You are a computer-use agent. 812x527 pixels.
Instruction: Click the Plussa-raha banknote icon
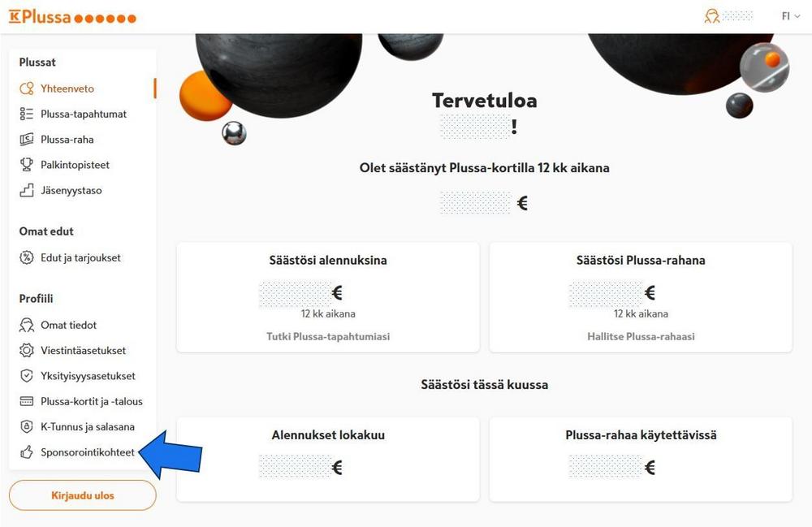pos(26,140)
